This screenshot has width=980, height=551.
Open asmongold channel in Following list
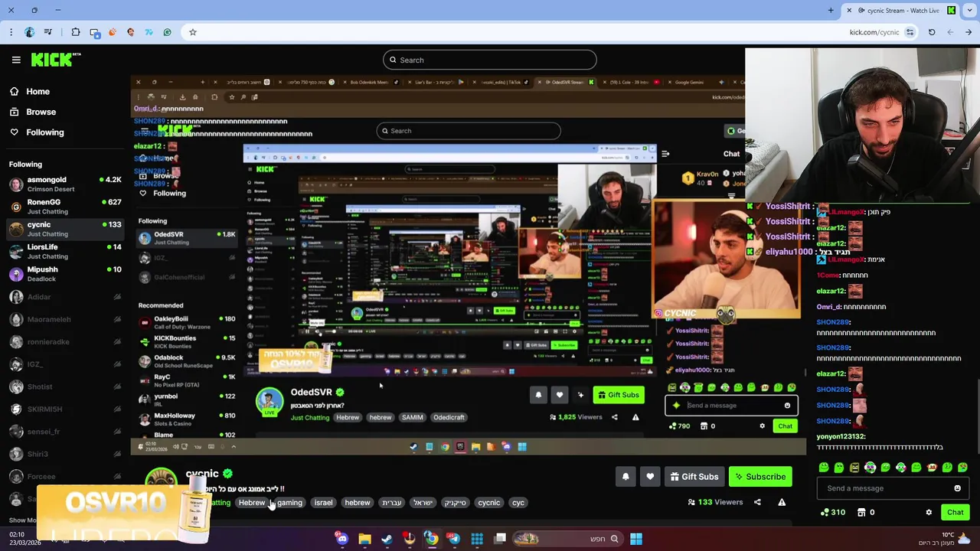tap(64, 184)
